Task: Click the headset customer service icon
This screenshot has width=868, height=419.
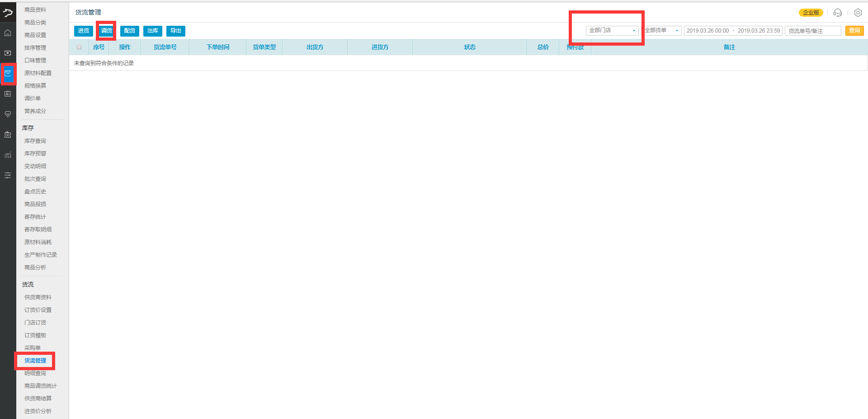Action: coord(837,13)
